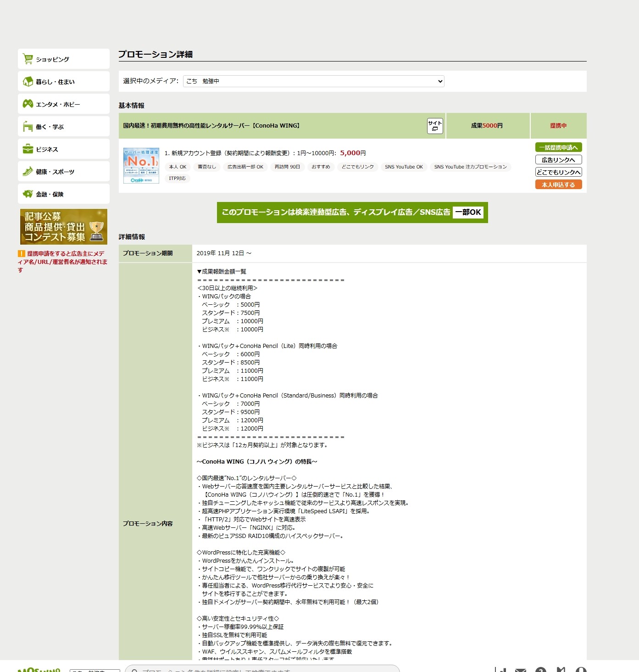Viewport: 639px width, 672px height.
Task: Click the 本人 OK tag
Action: pos(178,167)
